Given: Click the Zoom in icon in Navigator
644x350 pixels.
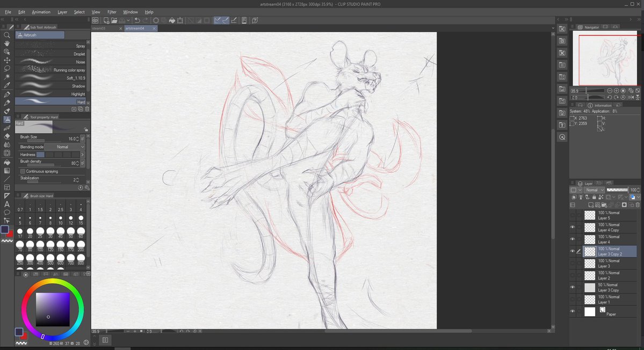Looking at the screenshot, I should pos(617,91).
